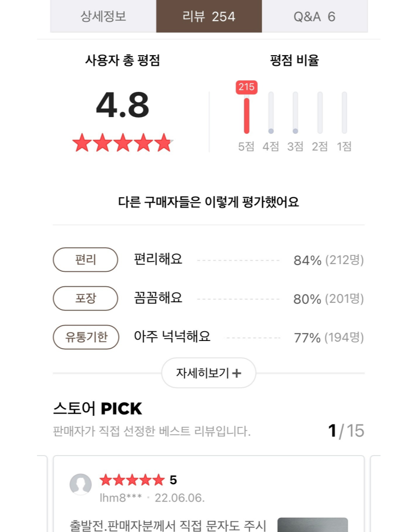The width and height of the screenshot is (416, 532).
Task: Switch to the Q&A 6 tab
Action: (x=314, y=16)
